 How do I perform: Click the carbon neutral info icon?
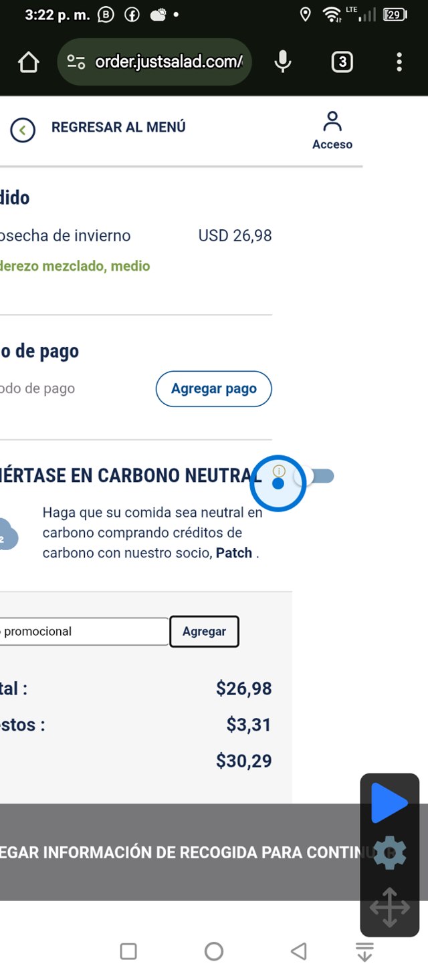[279, 471]
